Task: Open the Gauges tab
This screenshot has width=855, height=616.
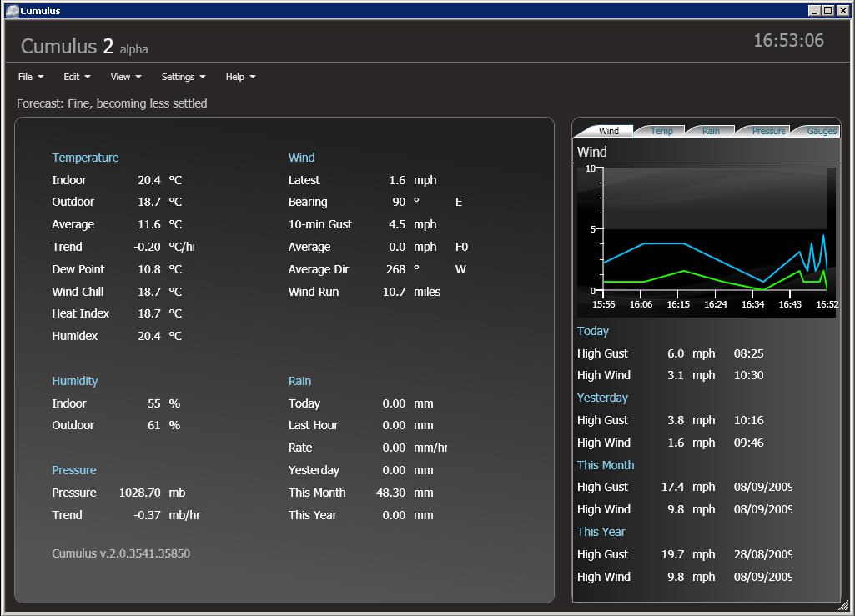Action: click(821, 131)
